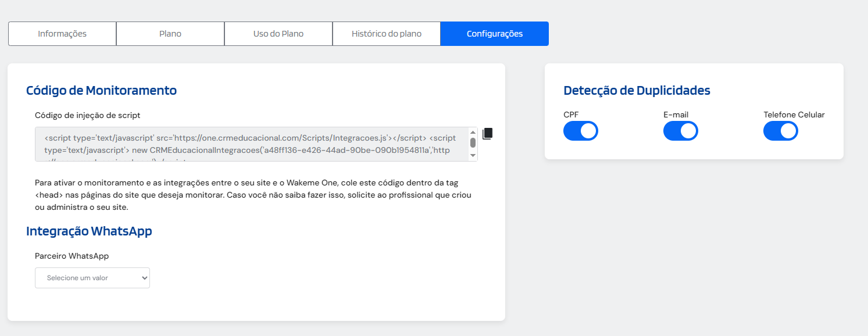Switch to the Informações tab

pyautogui.click(x=62, y=34)
